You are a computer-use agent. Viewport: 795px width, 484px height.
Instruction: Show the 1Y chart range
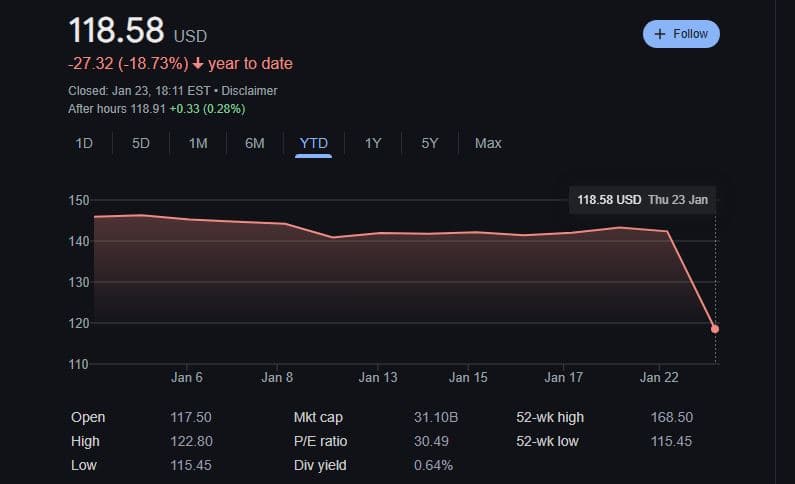(373, 143)
